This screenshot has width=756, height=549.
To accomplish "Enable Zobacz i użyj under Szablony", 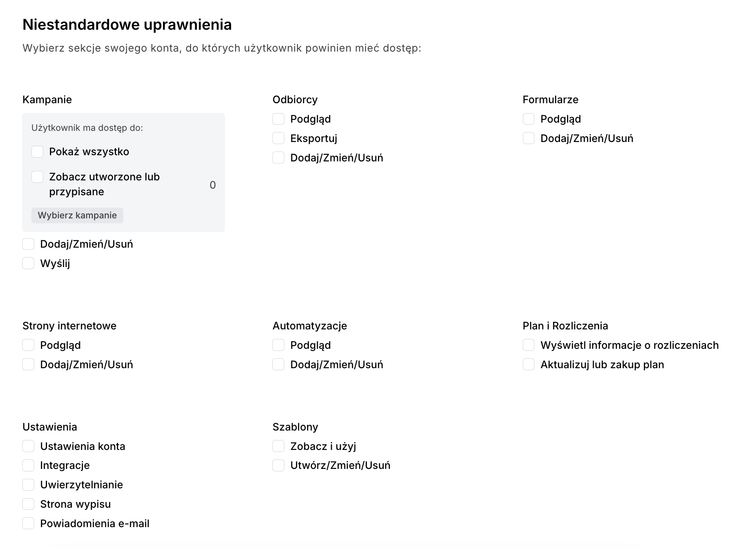I will click(x=279, y=446).
